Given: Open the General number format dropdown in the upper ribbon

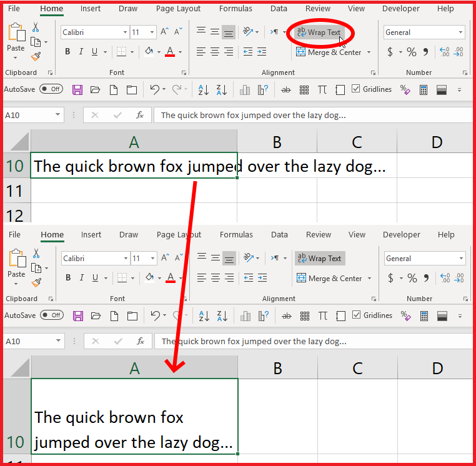Looking at the screenshot, I should (x=461, y=32).
